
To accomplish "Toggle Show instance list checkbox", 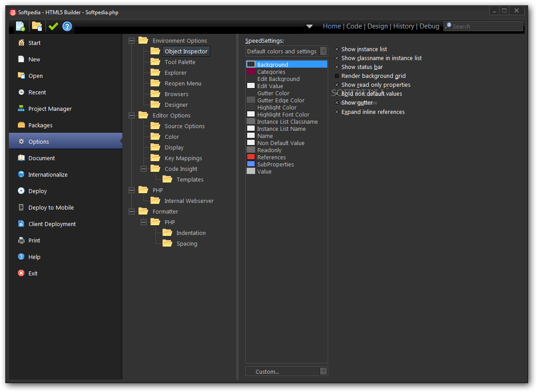I will 337,49.
